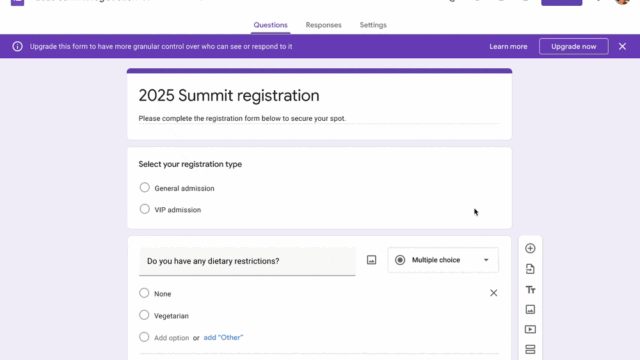The height and width of the screenshot is (360, 640).
Task: Switch to the Questions tab
Action: [270, 25]
